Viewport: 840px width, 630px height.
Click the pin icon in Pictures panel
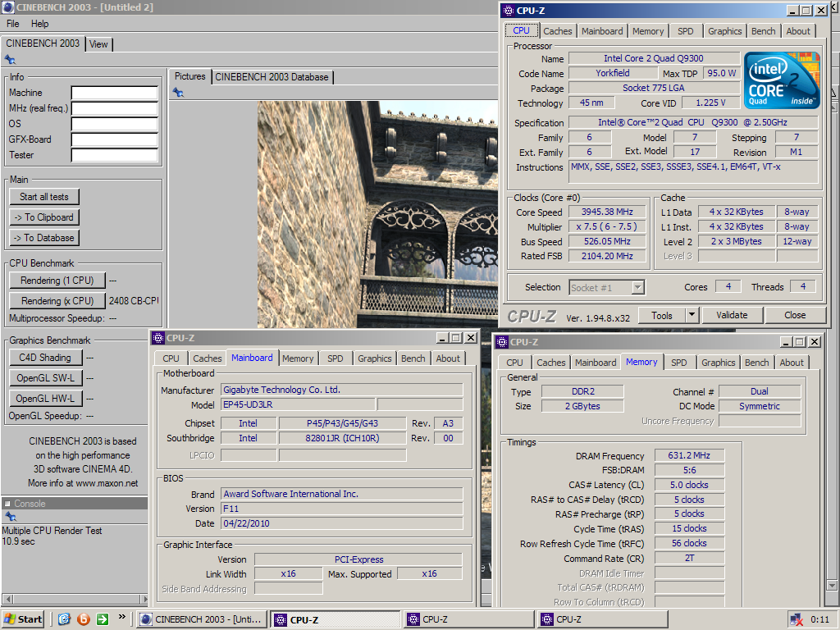pos(178,93)
